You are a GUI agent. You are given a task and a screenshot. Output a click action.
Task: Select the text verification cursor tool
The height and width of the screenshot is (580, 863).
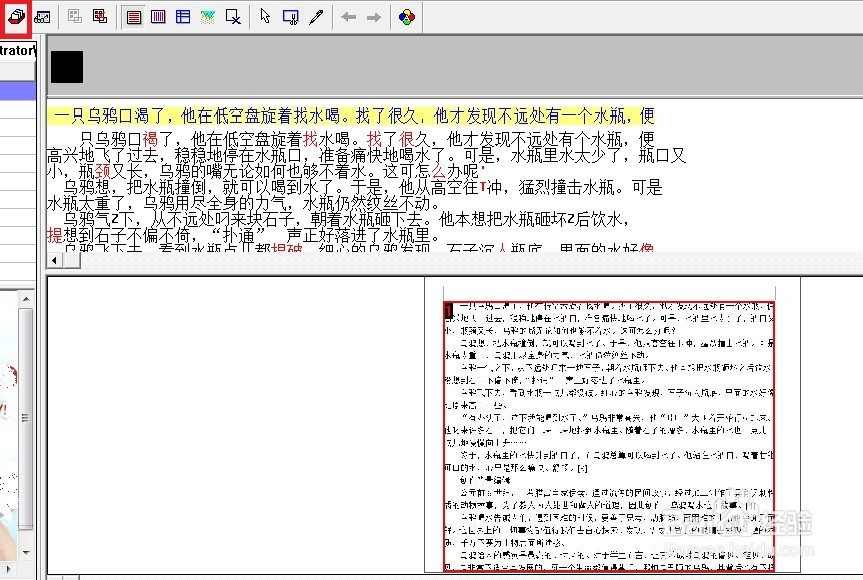tap(290, 16)
